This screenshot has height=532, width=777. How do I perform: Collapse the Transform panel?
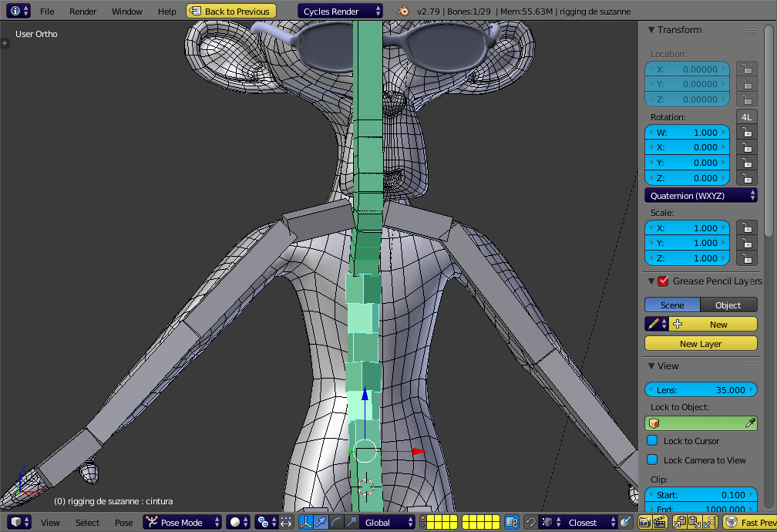(651, 30)
